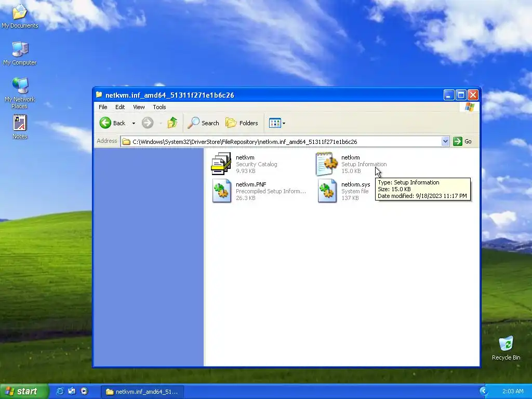Click the netkvm.inf_amd64 taskbar button
This screenshot has height=399, width=532.
pos(142,392)
